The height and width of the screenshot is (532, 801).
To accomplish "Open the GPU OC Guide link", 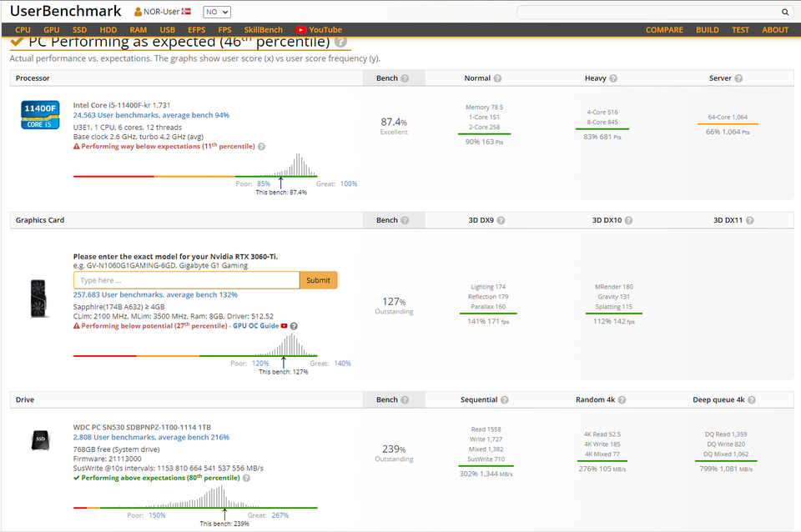I will point(256,326).
